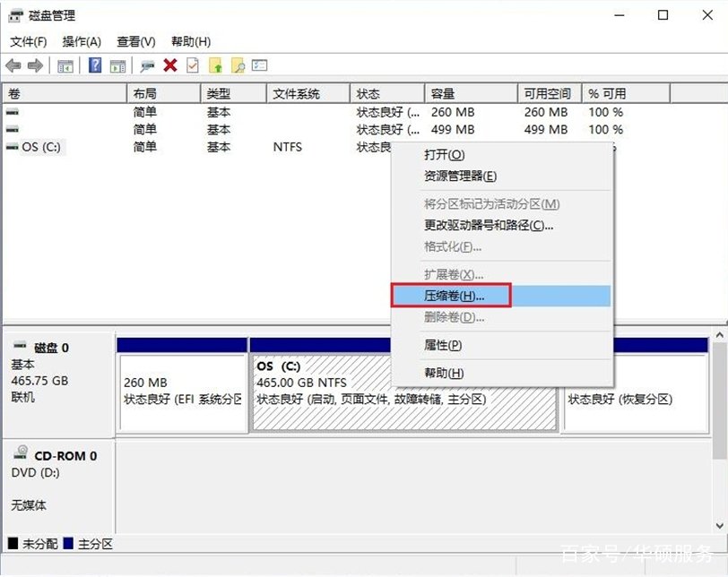Click the folder-with-magnifier toolbar icon
The width and height of the screenshot is (728, 577).
point(238,65)
